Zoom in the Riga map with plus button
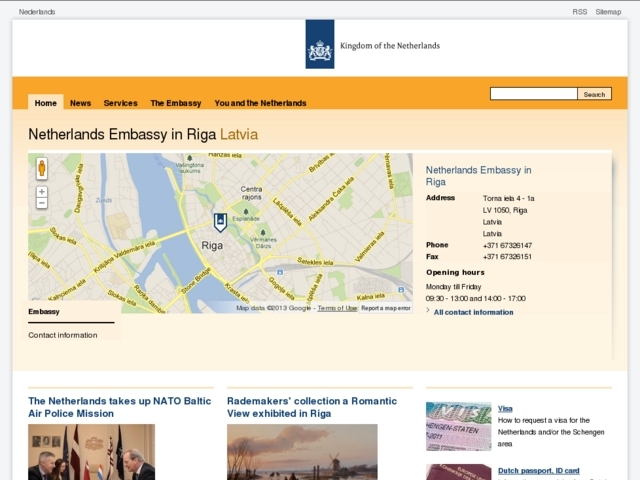Screen dimensions: 640x480 pyautogui.click(x=42, y=191)
